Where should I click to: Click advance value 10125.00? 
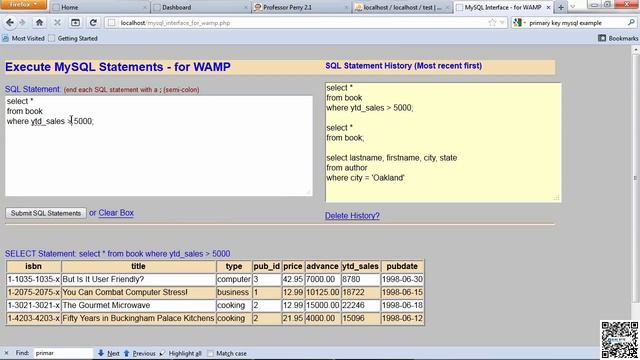(322, 292)
